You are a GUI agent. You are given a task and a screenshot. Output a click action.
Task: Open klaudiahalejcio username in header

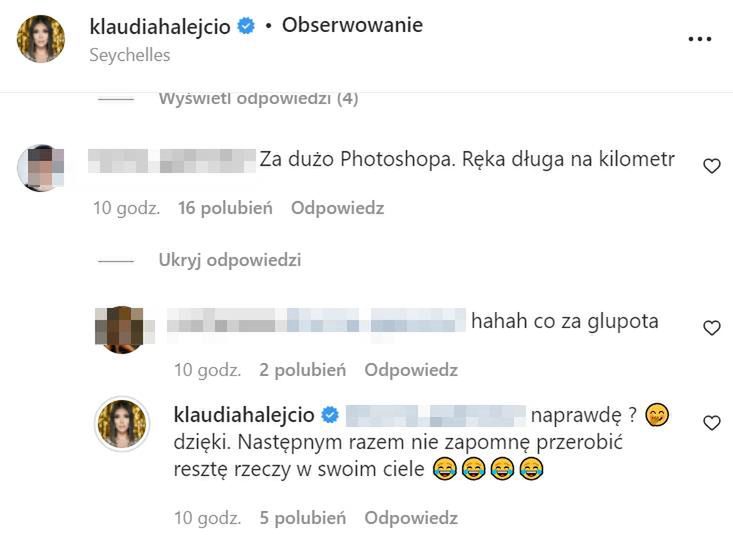[x=160, y=26]
